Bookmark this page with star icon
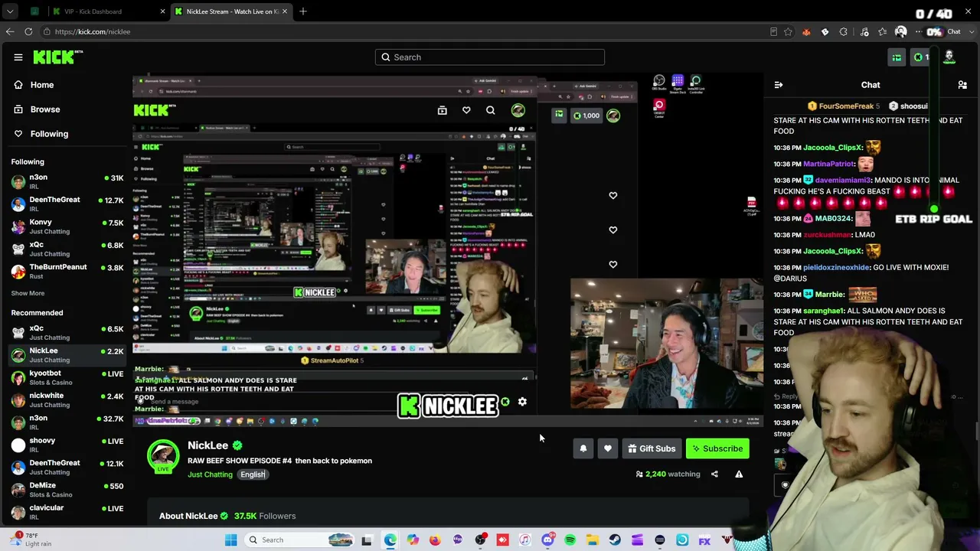980x551 pixels. tap(788, 32)
